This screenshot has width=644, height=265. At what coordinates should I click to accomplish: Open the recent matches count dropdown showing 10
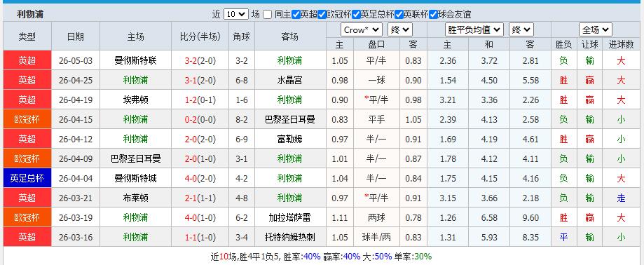(235, 15)
